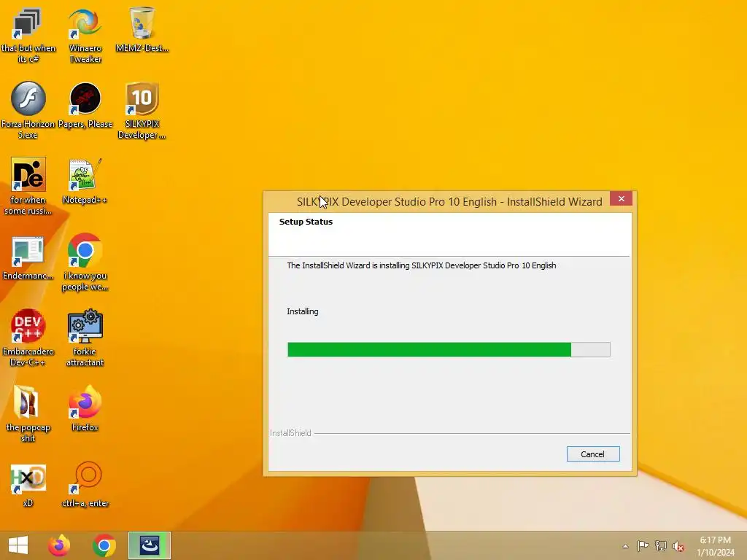Open Chrome from the taskbar
This screenshot has height=560, width=747.
point(104,545)
